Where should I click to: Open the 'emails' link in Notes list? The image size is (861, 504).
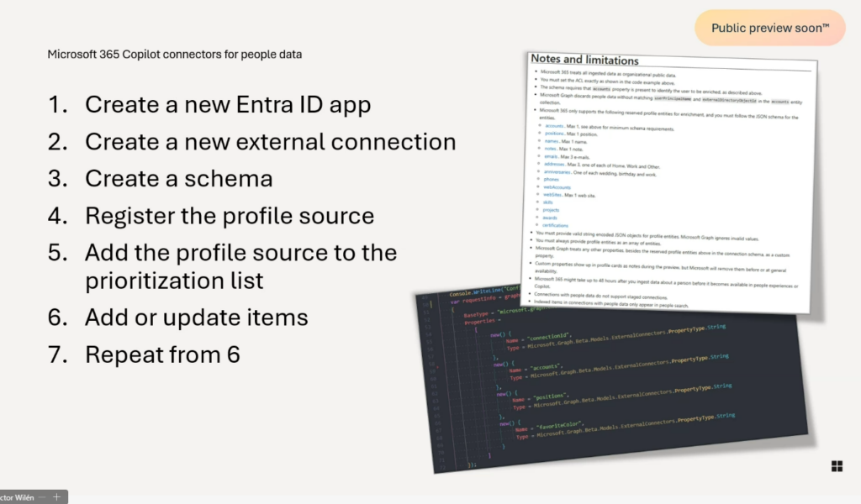click(x=551, y=157)
